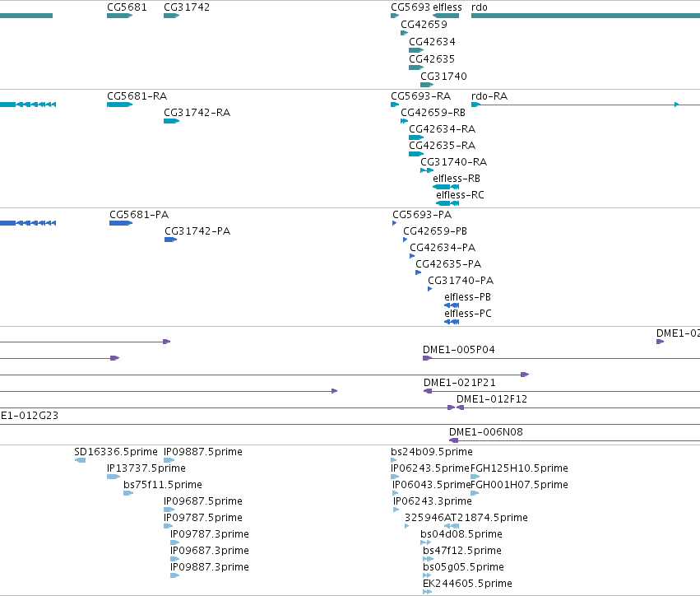Viewport: 700px width, 596px height.
Task: Select the DME1-021P21 clone label
Action: [x=459, y=383]
